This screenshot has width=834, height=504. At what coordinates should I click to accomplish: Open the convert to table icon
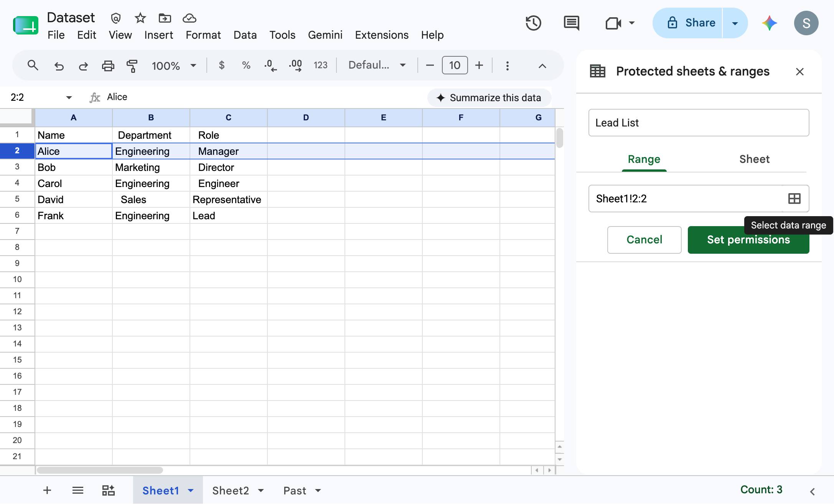[108, 490]
